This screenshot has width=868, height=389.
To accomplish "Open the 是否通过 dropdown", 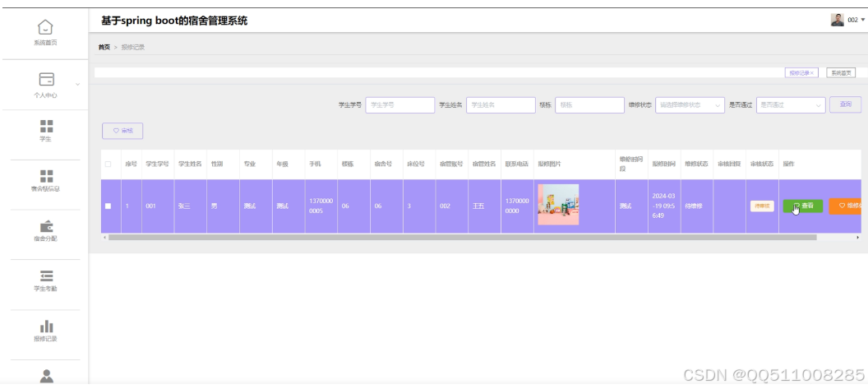I will 791,104.
